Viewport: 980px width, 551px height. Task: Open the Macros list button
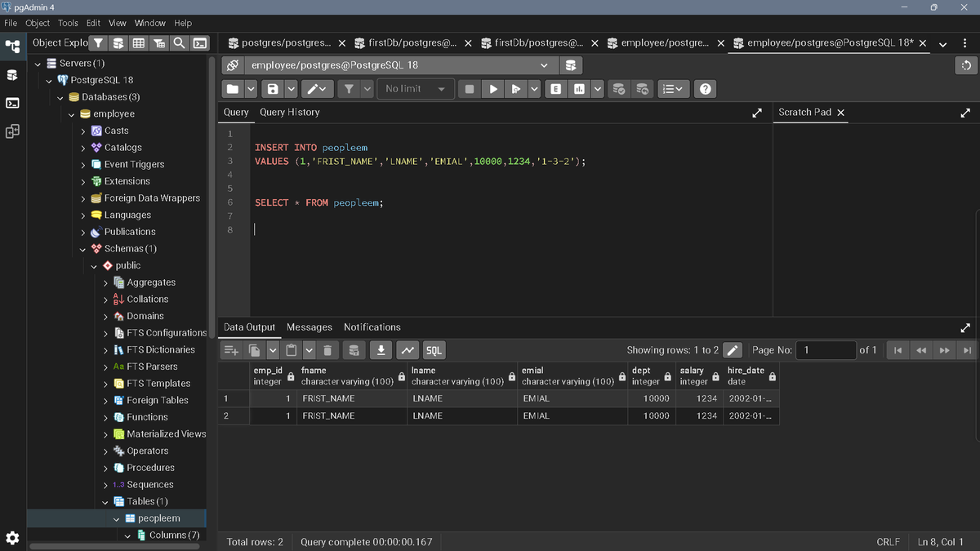tap(673, 88)
